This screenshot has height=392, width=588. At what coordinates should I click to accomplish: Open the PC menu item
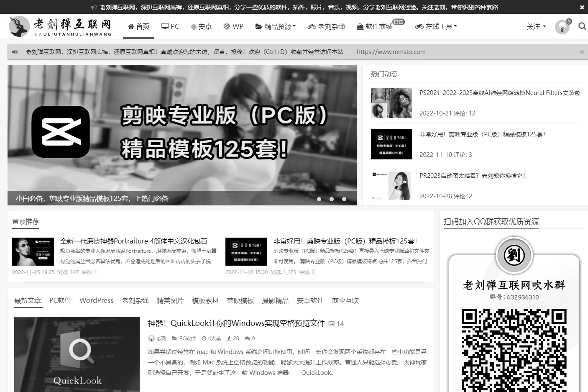(170, 26)
